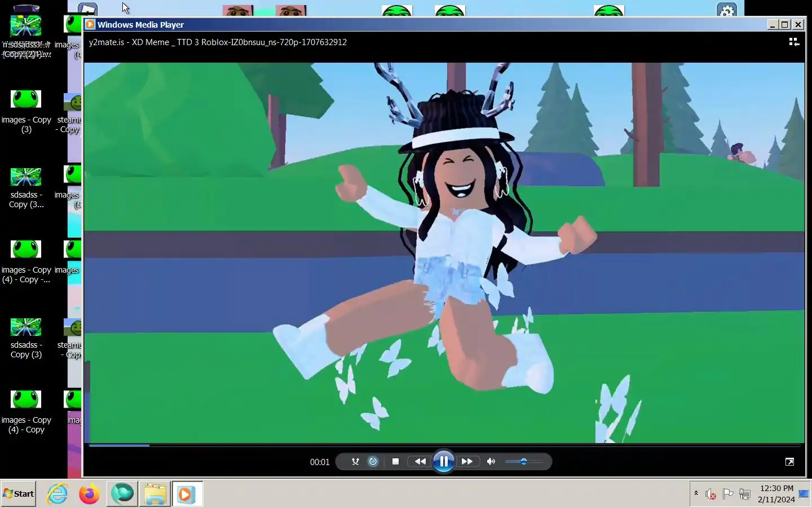812x508 pixels.
Task: Open the green globe taskbar app
Action: coord(122,494)
